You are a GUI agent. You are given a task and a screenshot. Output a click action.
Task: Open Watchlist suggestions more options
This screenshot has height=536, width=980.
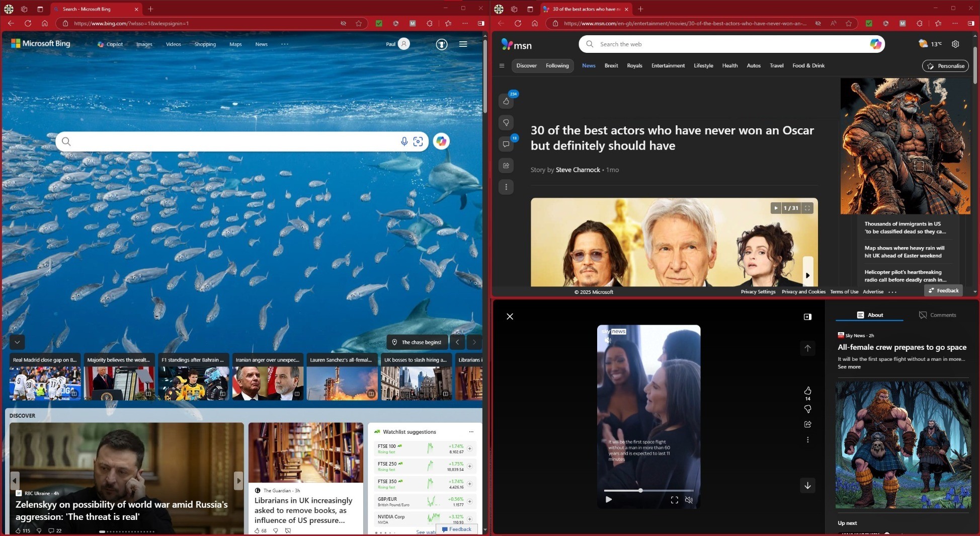tap(471, 432)
